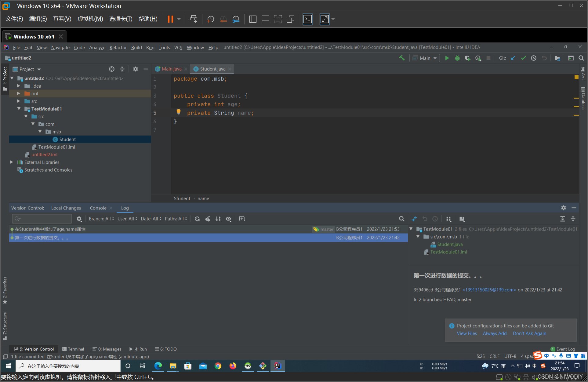Open Chrome from Windows taskbar

218,366
